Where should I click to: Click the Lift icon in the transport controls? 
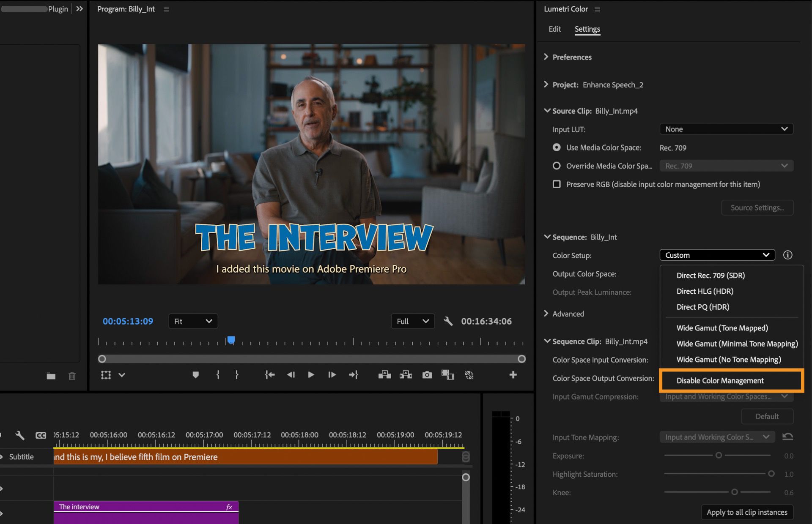pos(384,374)
